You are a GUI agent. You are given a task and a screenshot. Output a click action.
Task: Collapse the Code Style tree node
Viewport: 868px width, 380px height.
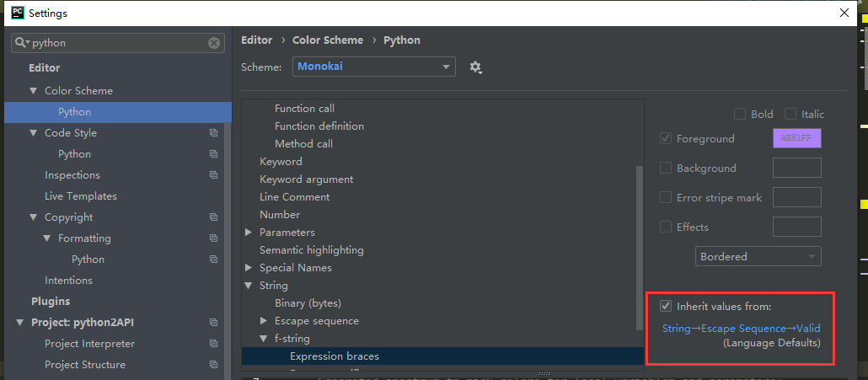(x=33, y=133)
